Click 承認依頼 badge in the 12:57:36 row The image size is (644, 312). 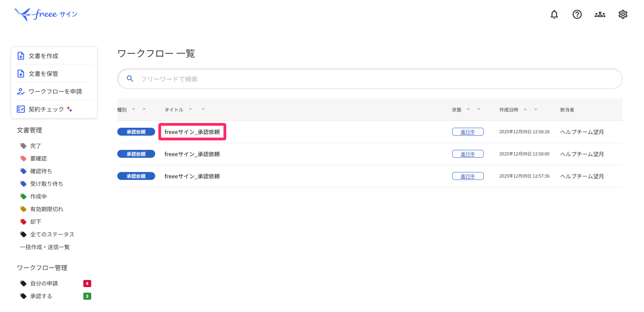pos(136,176)
